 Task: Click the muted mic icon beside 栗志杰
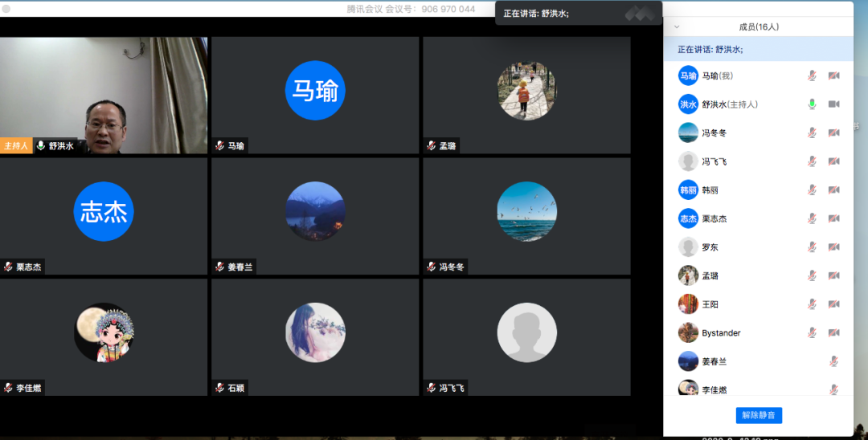pos(812,218)
